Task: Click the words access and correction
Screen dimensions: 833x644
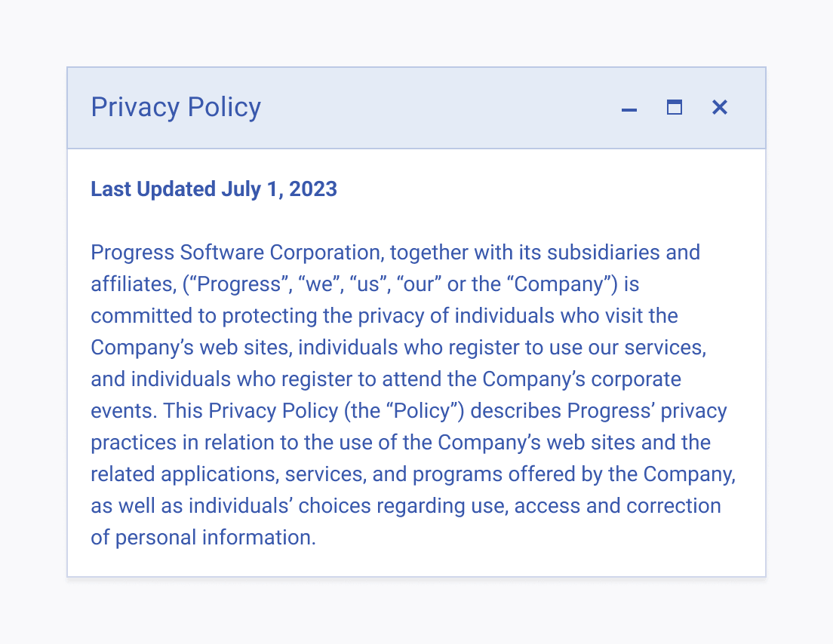Action: pyautogui.click(x=617, y=506)
